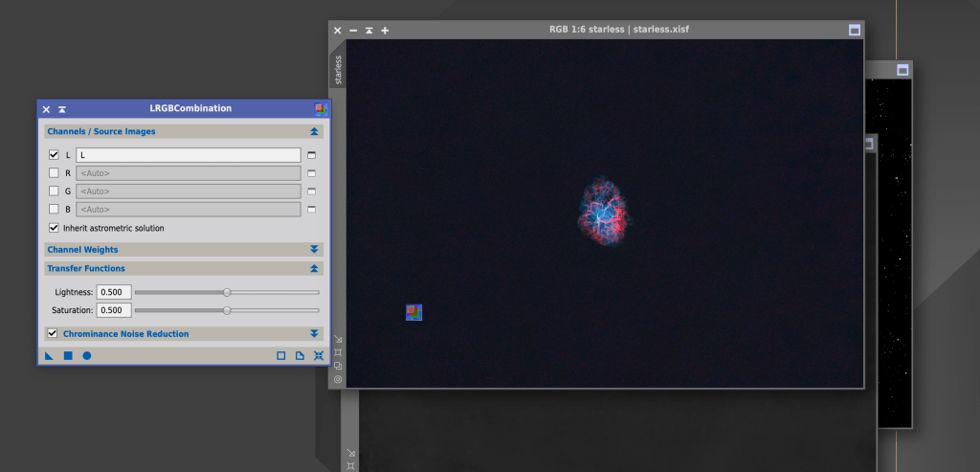Open the Browse Documentation icon in LRGBCombination
The image size is (980, 472).
tap(300, 356)
